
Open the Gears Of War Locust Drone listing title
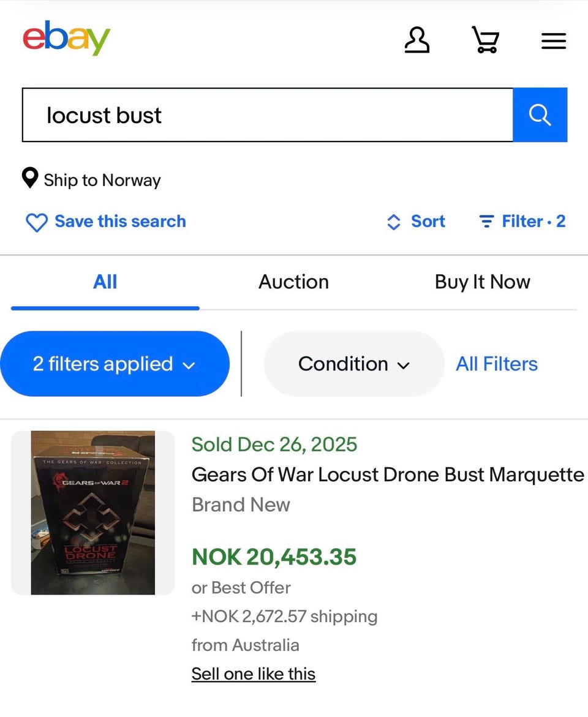[x=387, y=475]
